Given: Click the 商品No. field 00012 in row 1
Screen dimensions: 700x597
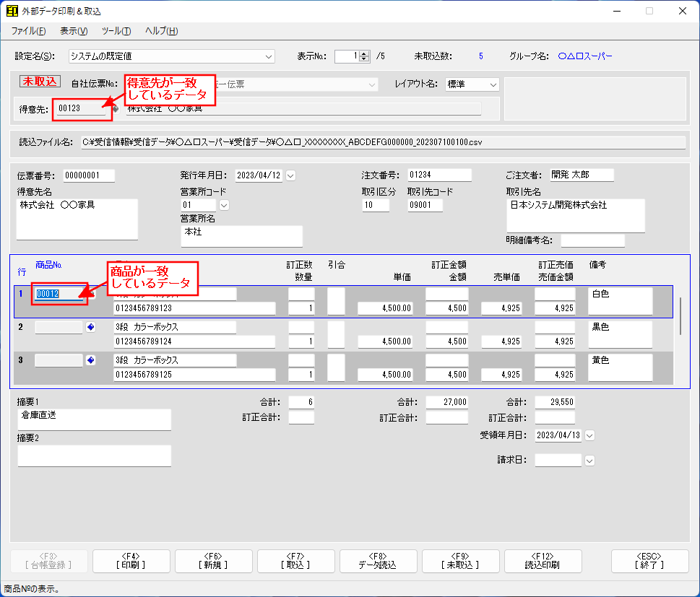Looking at the screenshot, I should point(59,294).
